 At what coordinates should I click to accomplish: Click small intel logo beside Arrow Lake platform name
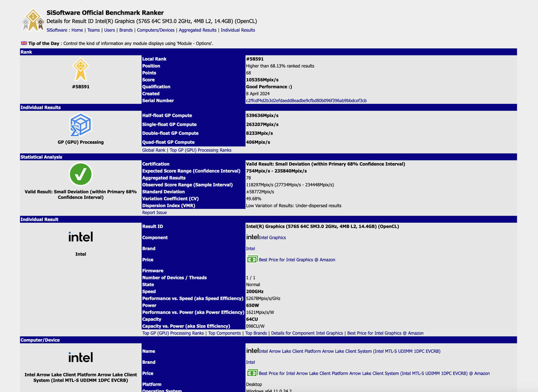click(252, 350)
